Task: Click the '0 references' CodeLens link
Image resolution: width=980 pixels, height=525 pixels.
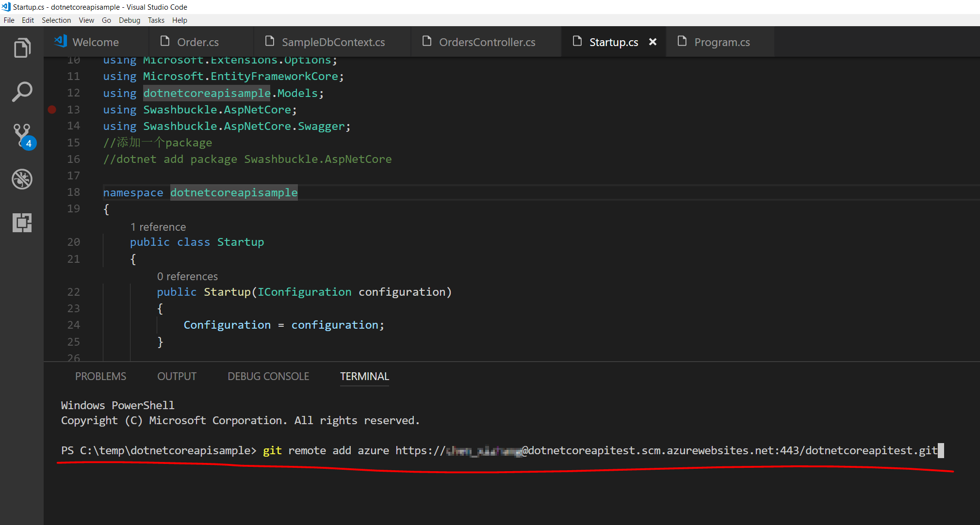Action: tap(187, 276)
